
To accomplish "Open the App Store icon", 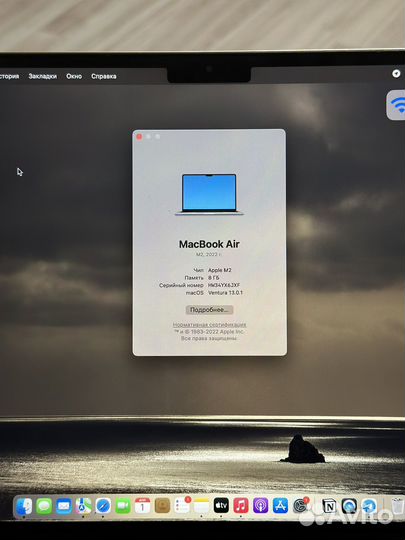I will click(x=280, y=506).
